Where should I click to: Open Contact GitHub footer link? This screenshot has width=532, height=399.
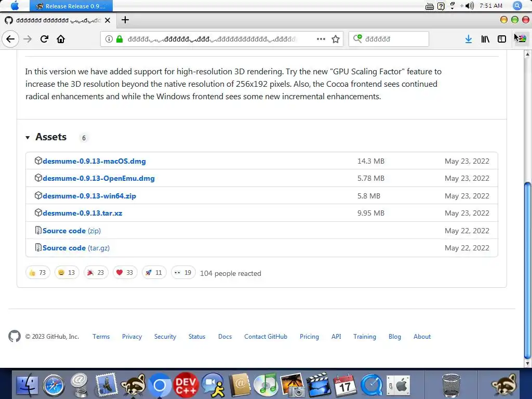[x=265, y=337]
